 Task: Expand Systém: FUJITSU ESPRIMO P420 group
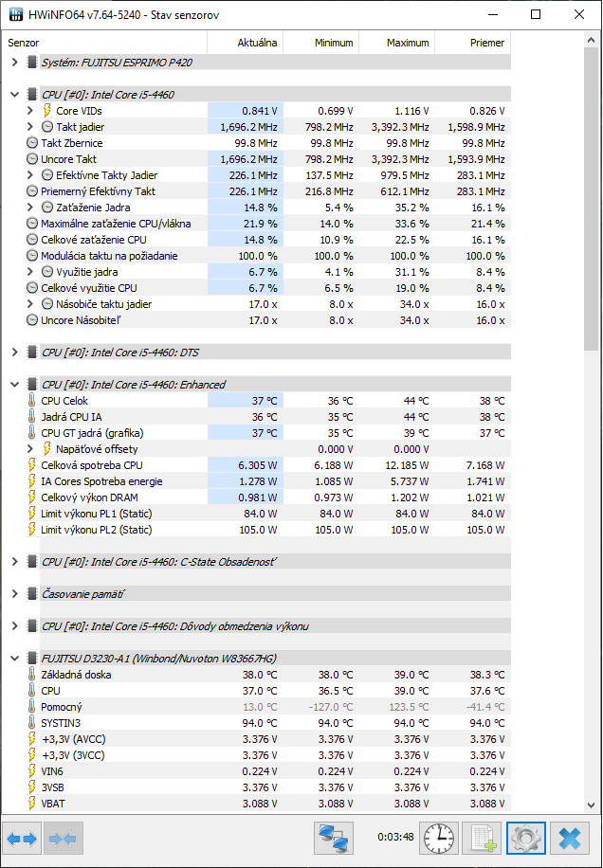[x=15, y=63]
